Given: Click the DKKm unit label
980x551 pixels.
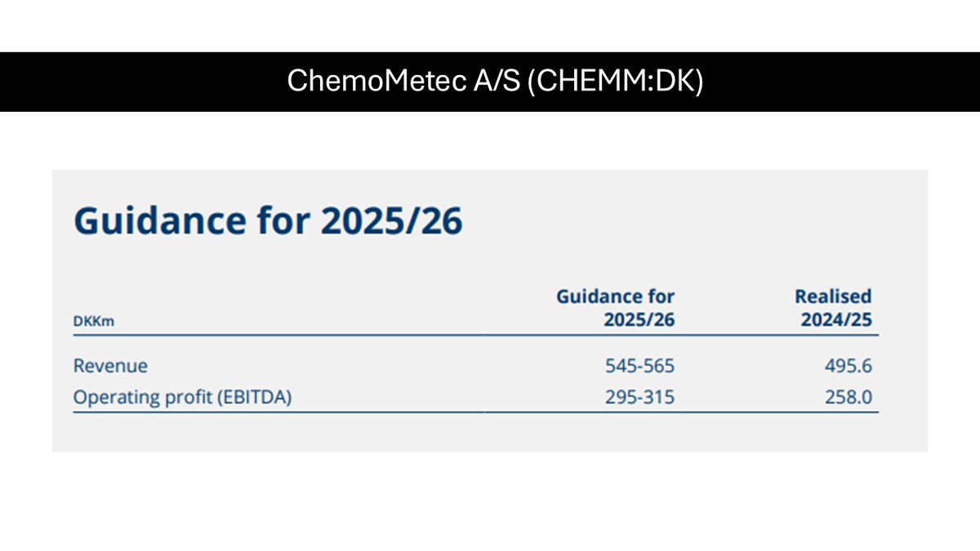Looking at the screenshot, I should click(93, 322).
